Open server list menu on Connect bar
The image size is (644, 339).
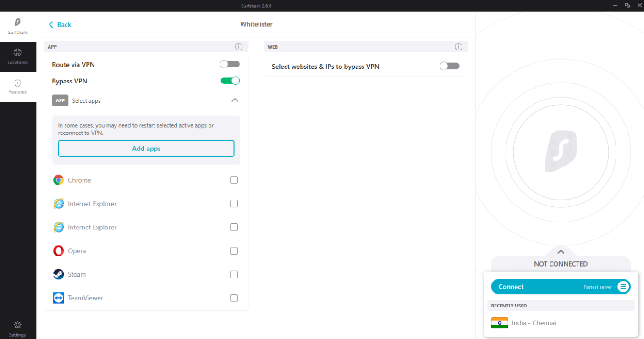pos(623,287)
